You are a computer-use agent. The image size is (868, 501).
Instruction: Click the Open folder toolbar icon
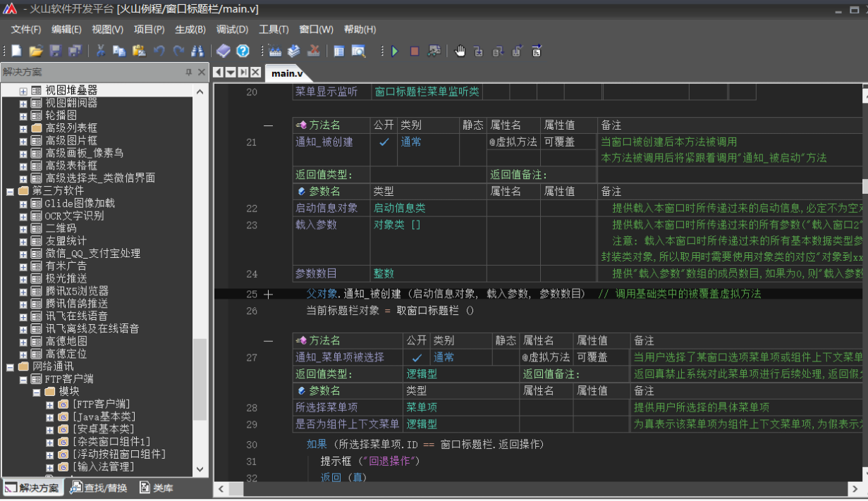pyautogui.click(x=35, y=51)
